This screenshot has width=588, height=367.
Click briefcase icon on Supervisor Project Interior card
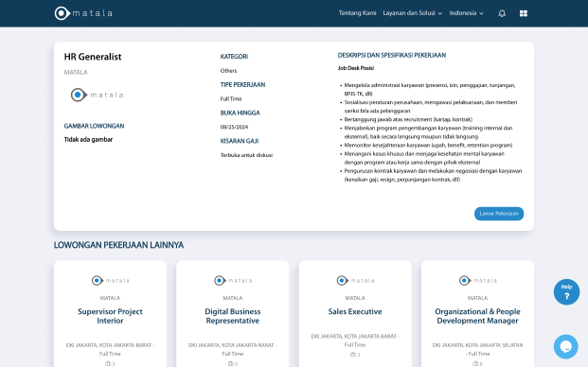pyautogui.click(x=108, y=363)
